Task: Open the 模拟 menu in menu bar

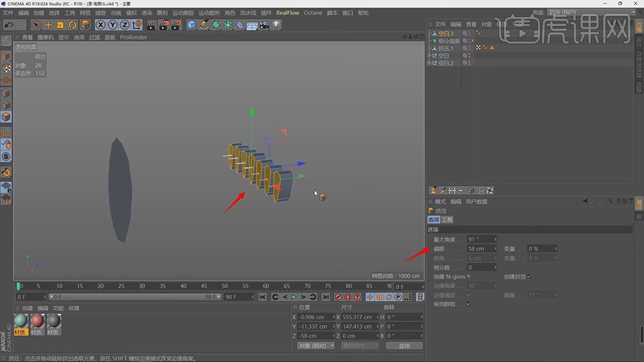Action: (x=131, y=12)
